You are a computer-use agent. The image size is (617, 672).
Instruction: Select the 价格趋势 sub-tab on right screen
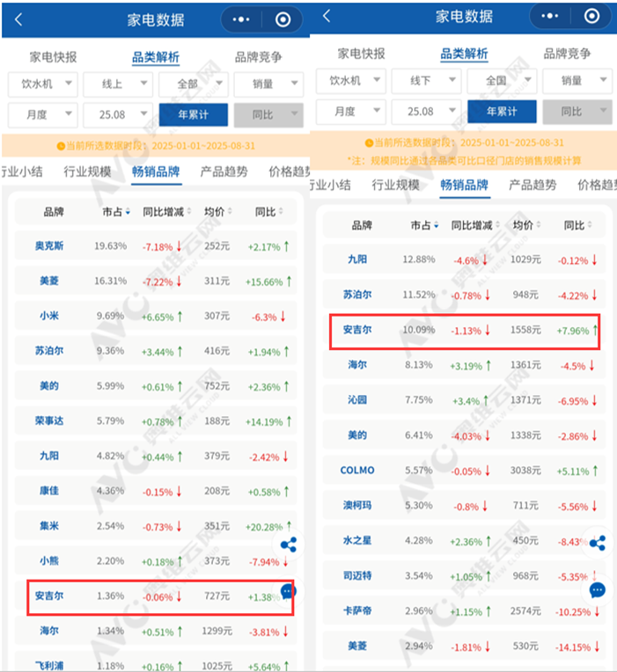coord(595,185)
